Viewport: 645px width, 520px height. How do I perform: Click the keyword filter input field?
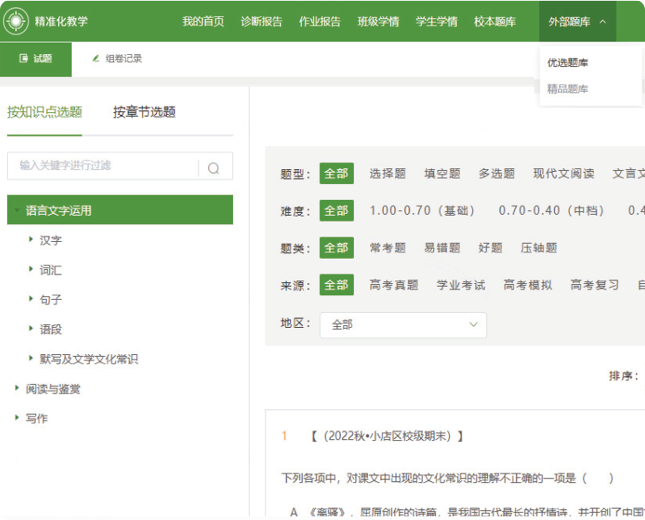tap(105, 166)
